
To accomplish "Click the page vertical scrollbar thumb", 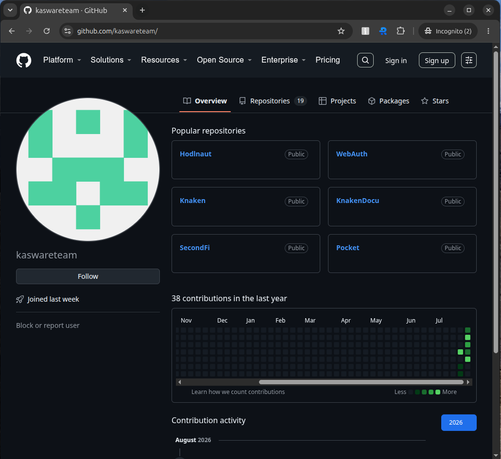I will point(496,202).
